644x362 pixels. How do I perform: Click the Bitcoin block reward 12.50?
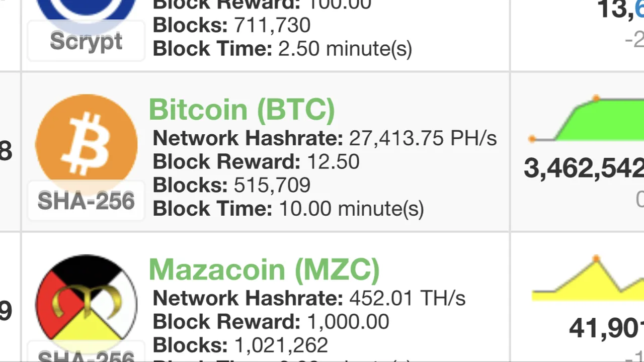click(x=333, y=162)
